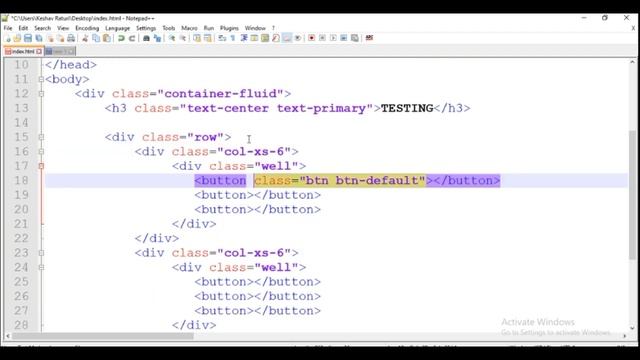This screenshot has width=640, height=360.
Task: Open User Defined Language toolbar icon
Action: coord(254,38)
